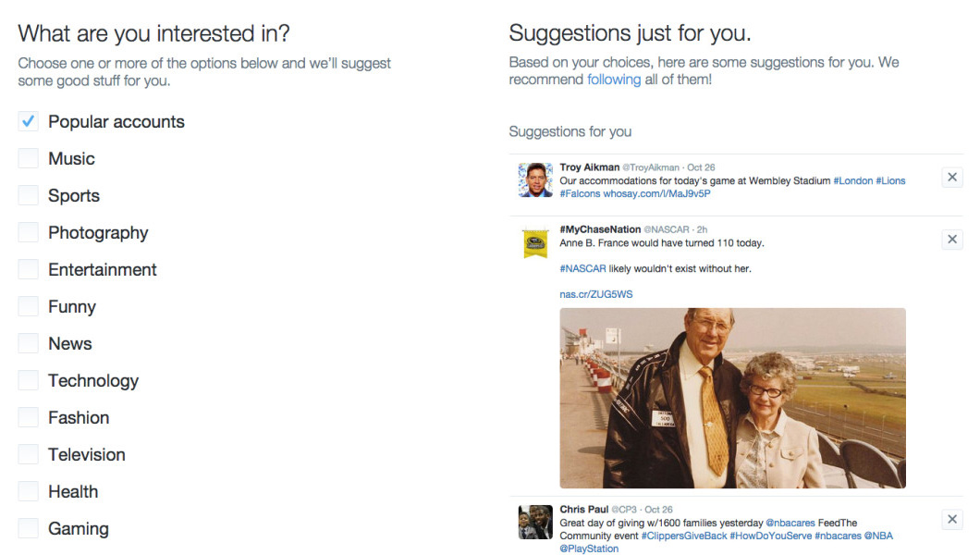Click the #London hashtag

pos(852,181)
